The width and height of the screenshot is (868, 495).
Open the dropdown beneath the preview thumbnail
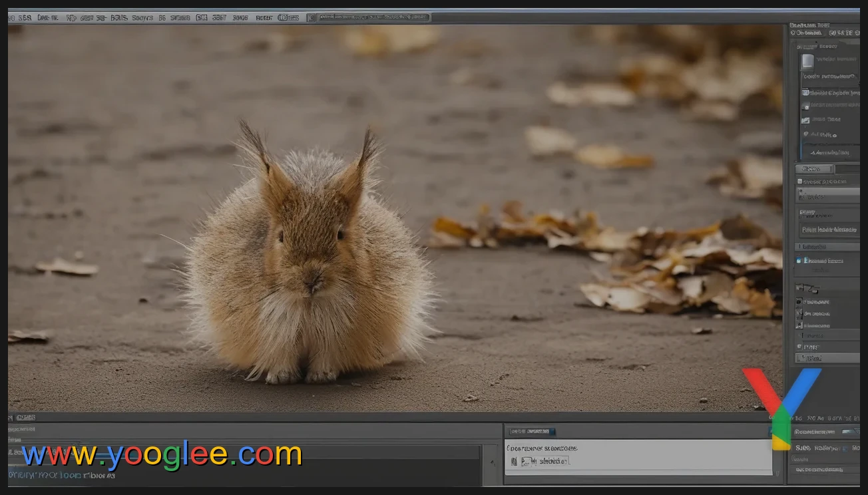click(829, 76)
